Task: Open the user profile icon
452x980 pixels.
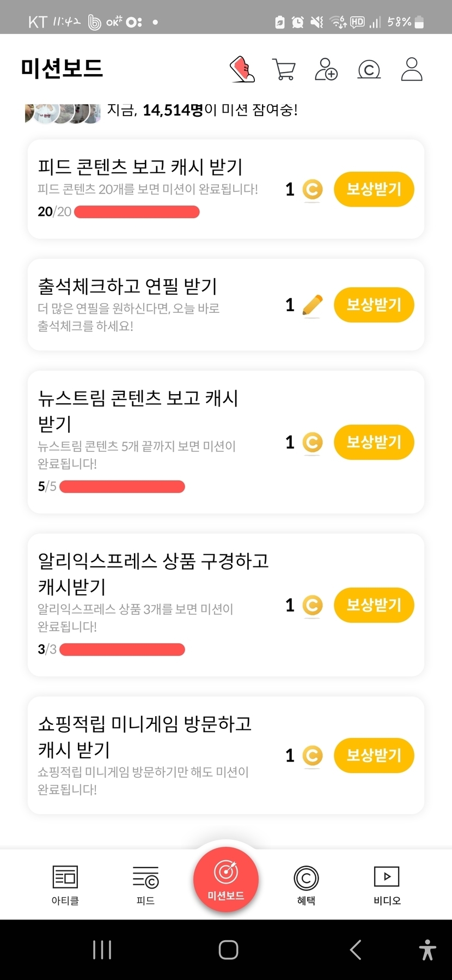Action: coord(412,69)
